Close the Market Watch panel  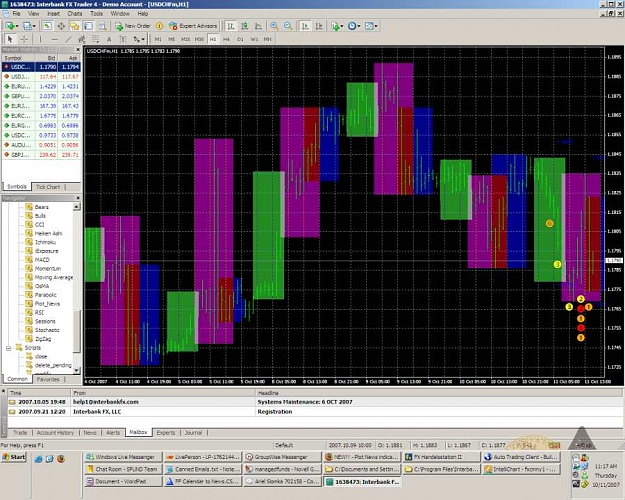pyautogui.click(x=78, y=49)
